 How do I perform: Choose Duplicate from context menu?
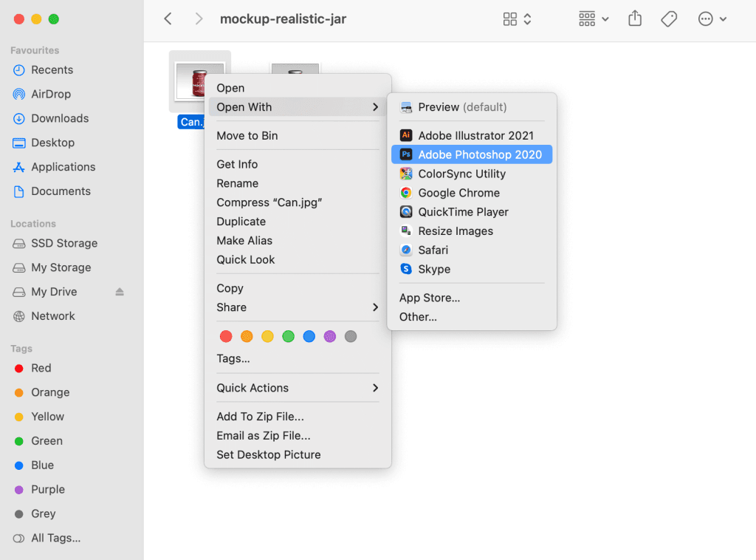pos(298,222)
